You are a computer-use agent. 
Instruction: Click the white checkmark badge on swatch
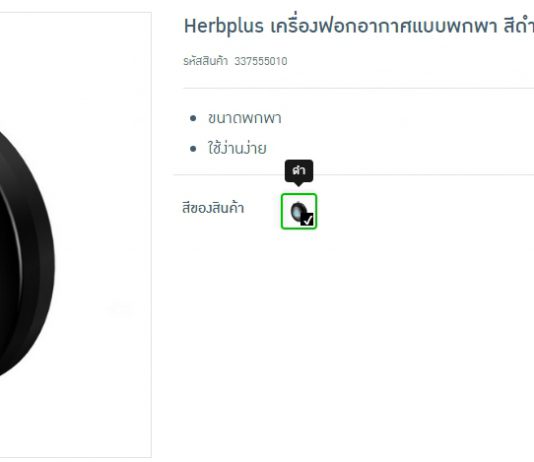(307, 219)
